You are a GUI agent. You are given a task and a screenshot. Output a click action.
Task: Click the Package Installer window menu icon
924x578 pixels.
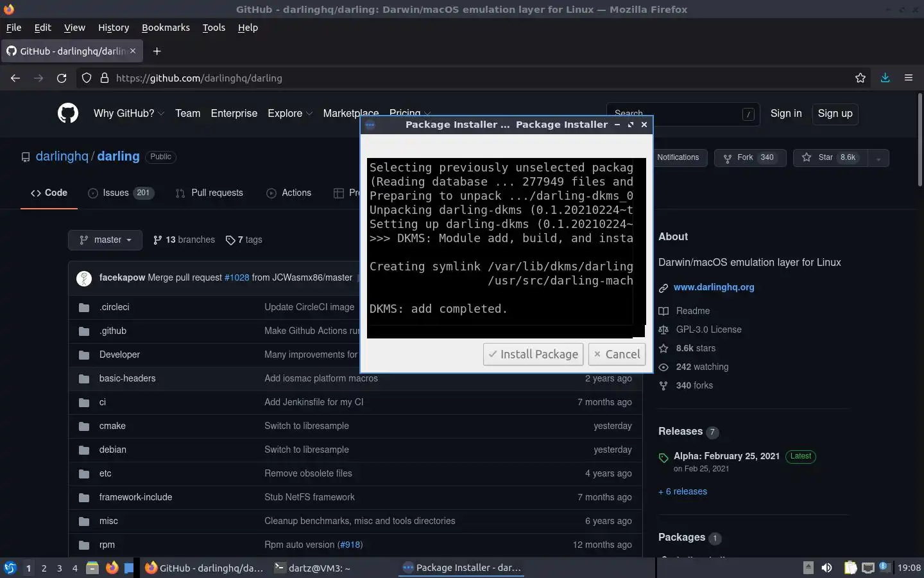point(370,125)
